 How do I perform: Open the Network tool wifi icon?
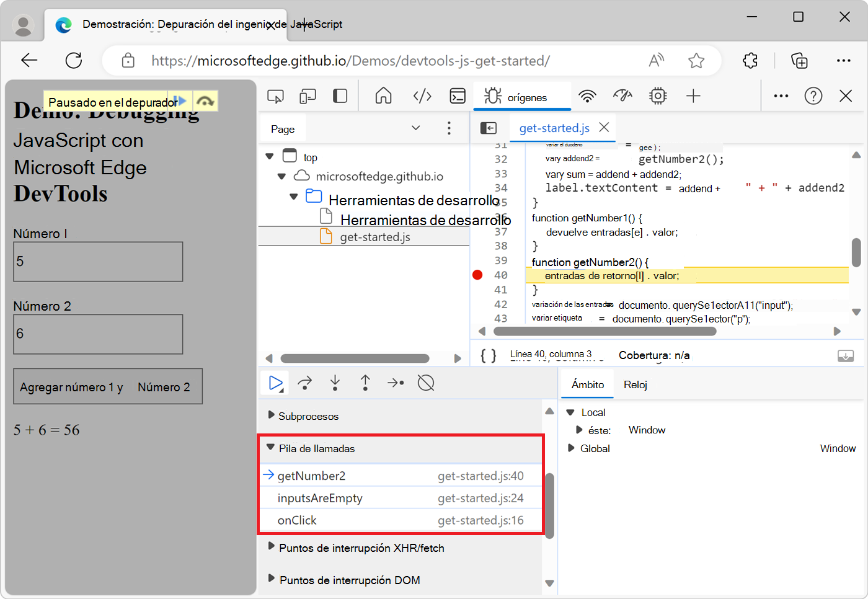click(x=587, y=96)
